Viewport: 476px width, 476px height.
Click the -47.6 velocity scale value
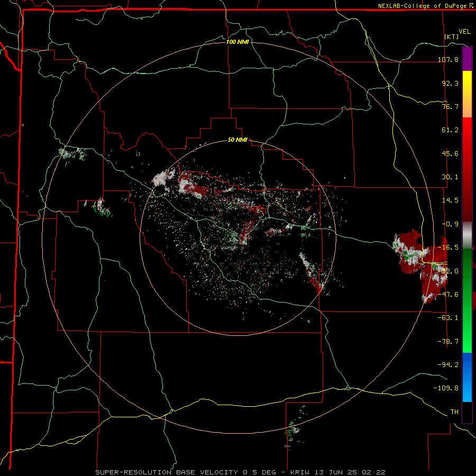(x=448, y=294)
